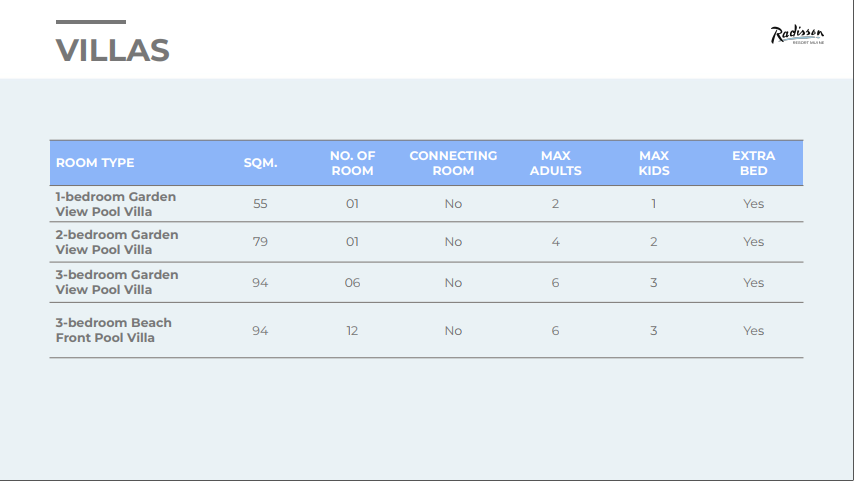Click the 55 sqm value cell
This screenshot has width=854, height=481.
tap(260, 204)
